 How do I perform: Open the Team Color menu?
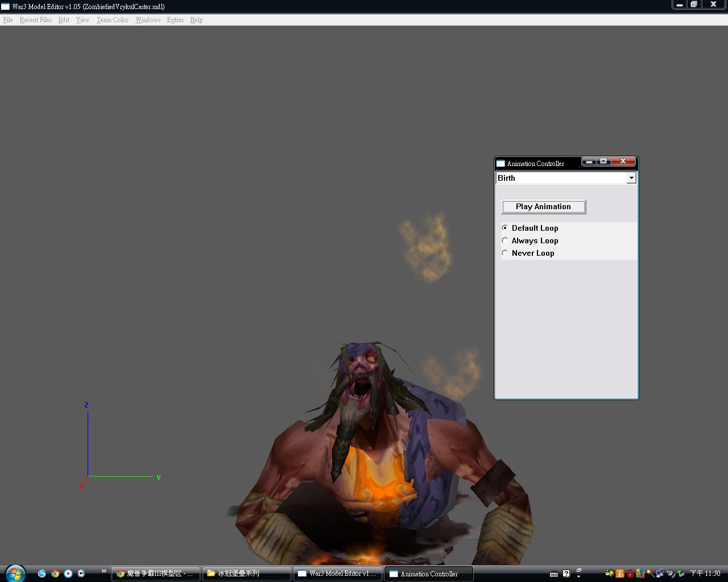click(112, 20)
